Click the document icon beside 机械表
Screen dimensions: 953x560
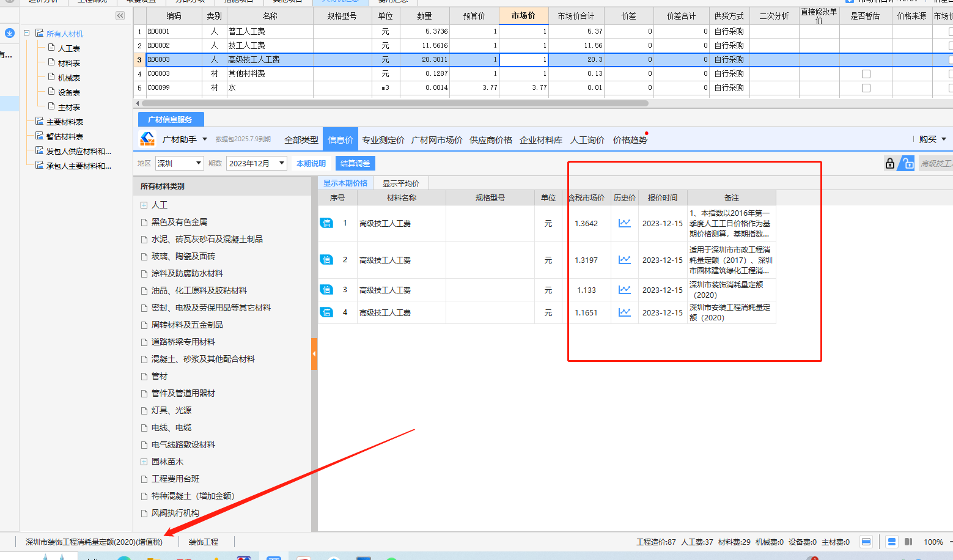(x=52, y=77)
